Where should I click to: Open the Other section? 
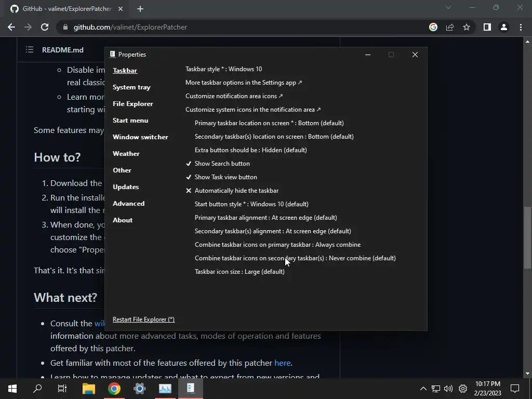(122, 170)
